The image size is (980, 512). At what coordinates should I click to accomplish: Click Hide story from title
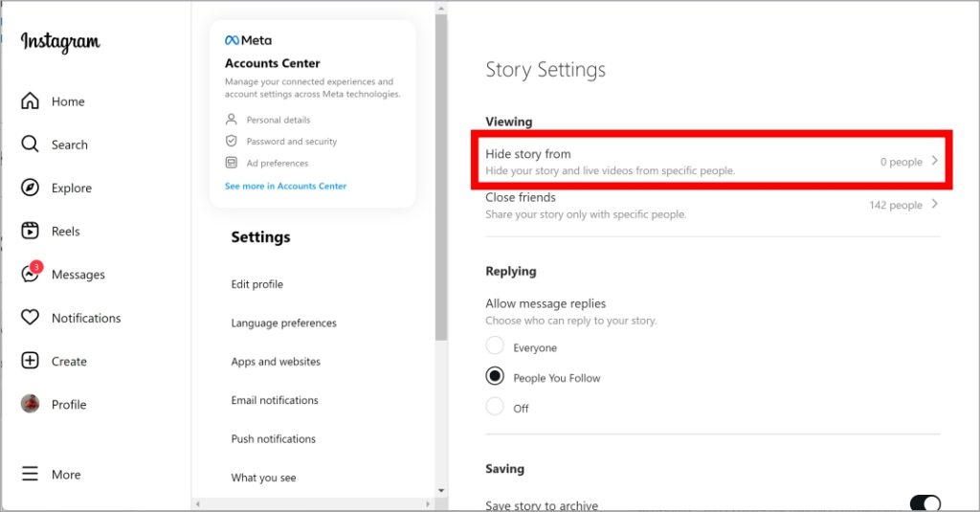coord(528,154)
